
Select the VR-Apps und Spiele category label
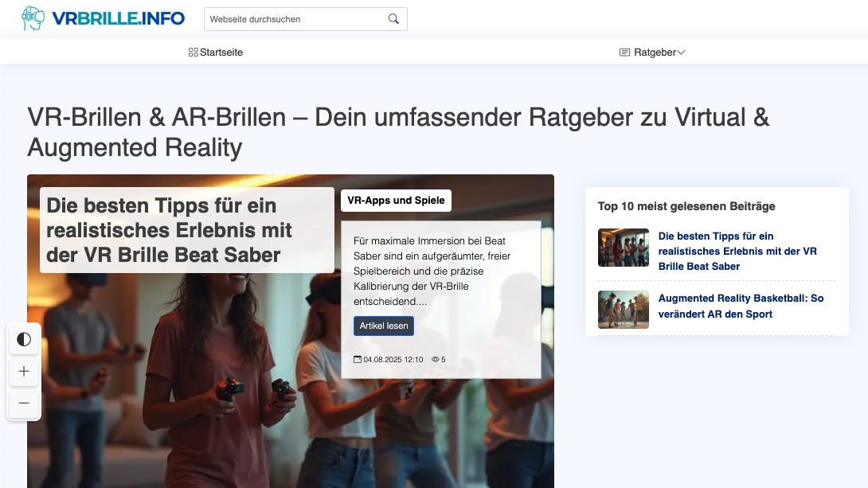(396, 201)
